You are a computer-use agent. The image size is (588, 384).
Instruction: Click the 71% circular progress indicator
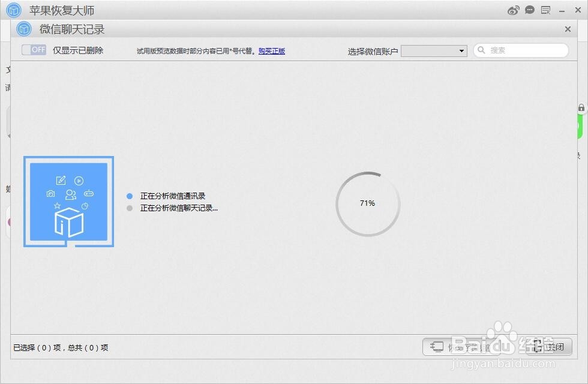pyautogui.click(x=368, y=203)
